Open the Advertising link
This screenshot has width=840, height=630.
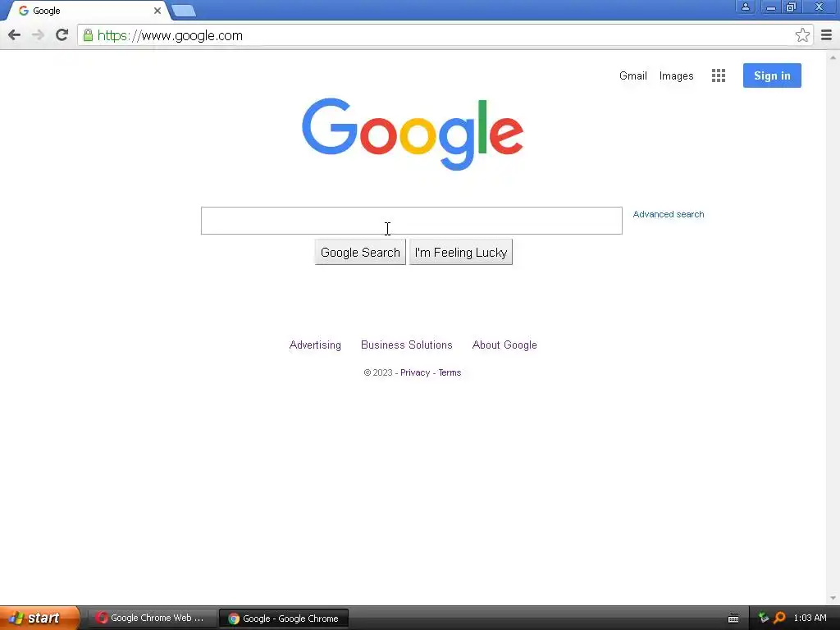point(315,345)
